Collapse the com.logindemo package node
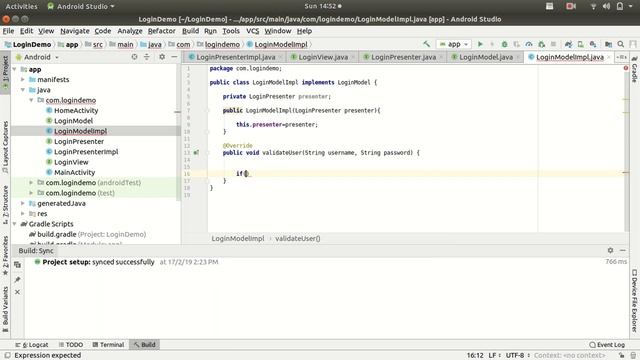This screenshot has height=360, width=640. pyautogui.click(x=31, y=100)
